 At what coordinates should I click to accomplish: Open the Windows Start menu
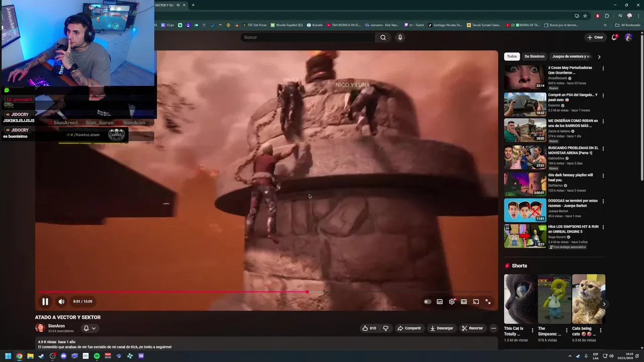[8, 356]
